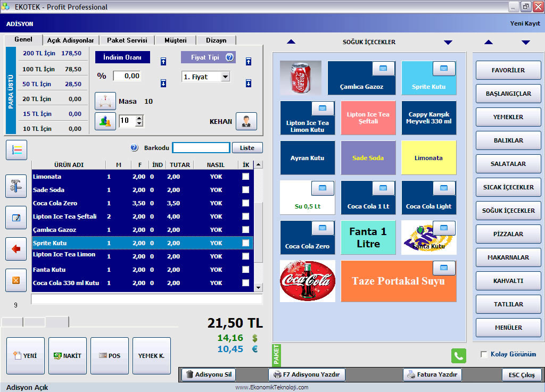
Task: Tick the İK checkbox for Fanta Kutu row
Action: pyautogui.click(x=246, y=270)
